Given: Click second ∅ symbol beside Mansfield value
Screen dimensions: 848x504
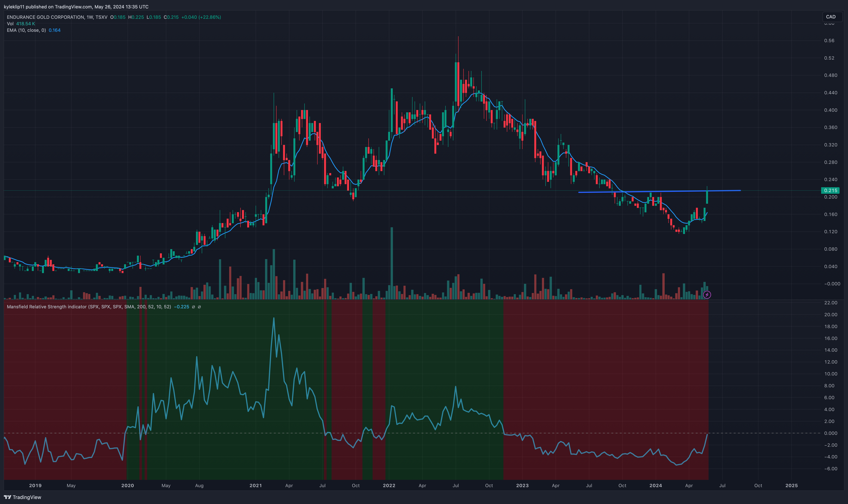Looking at the screenshot, I should click(199, 307).
